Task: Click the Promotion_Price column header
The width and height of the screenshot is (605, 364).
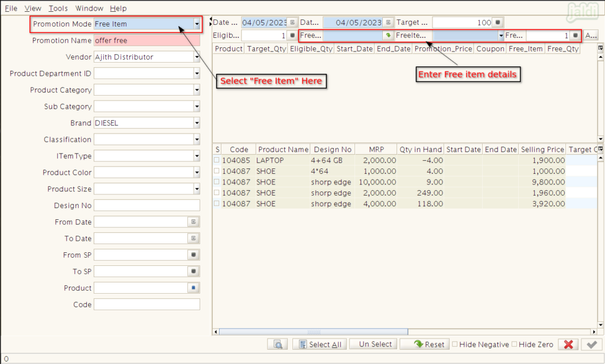Action: [443, 48]
